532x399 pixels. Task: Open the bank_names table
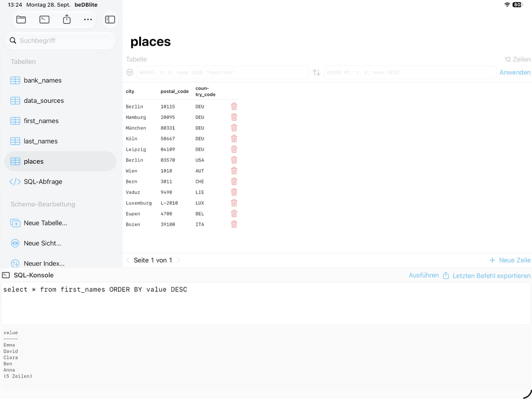60,80
